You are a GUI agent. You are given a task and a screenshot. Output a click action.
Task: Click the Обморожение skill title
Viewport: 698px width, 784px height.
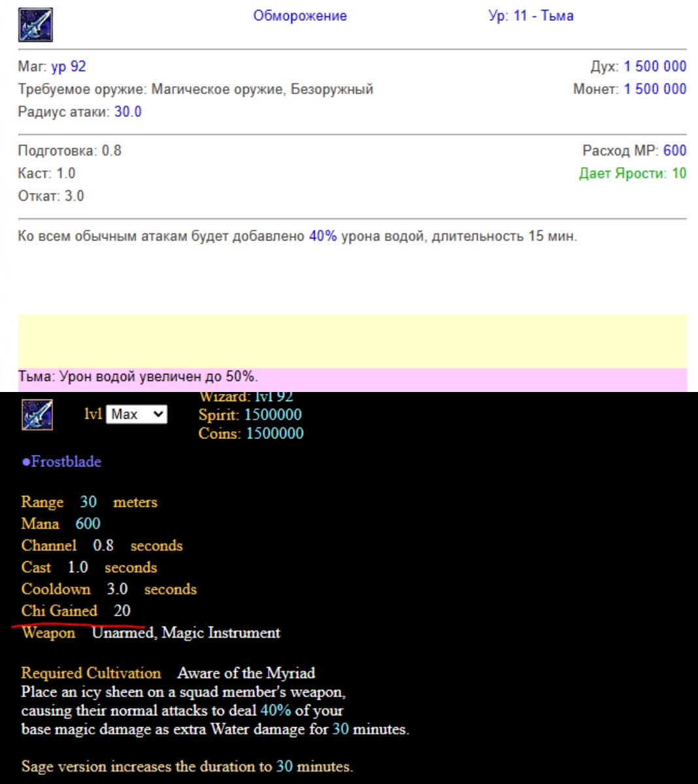click(300, 16)
